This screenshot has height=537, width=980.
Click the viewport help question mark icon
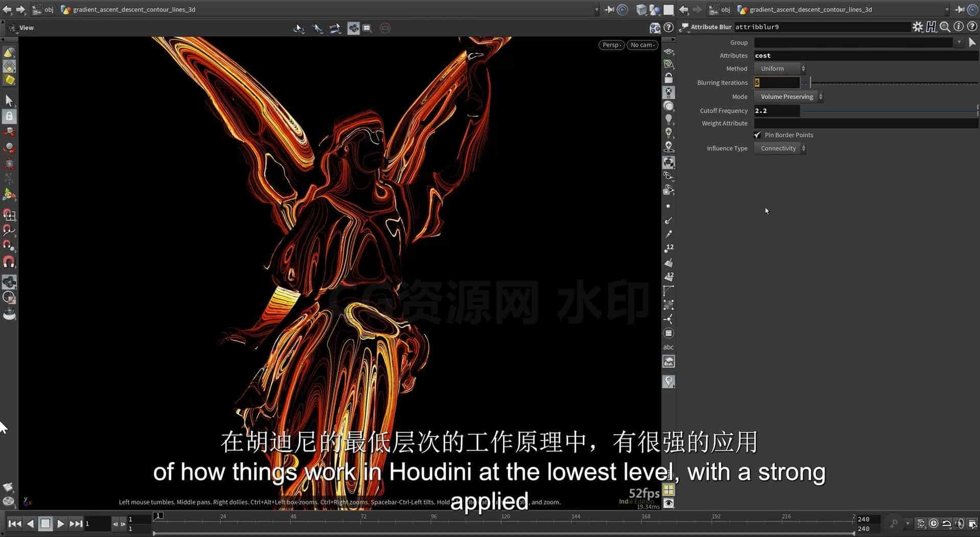(668, 28)
